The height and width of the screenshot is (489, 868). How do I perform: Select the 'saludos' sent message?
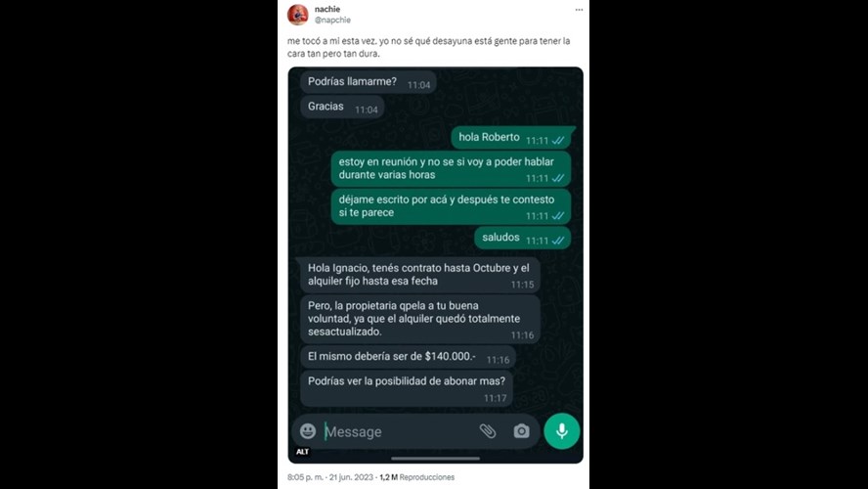[523, 238]
